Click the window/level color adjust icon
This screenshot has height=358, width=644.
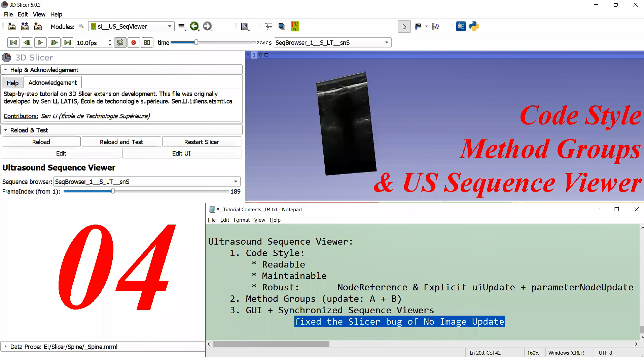[x=418, y=26]
